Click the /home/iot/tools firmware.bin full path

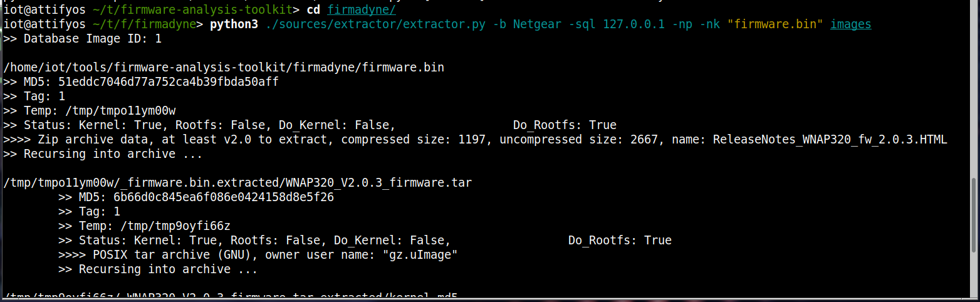(224, 68)
